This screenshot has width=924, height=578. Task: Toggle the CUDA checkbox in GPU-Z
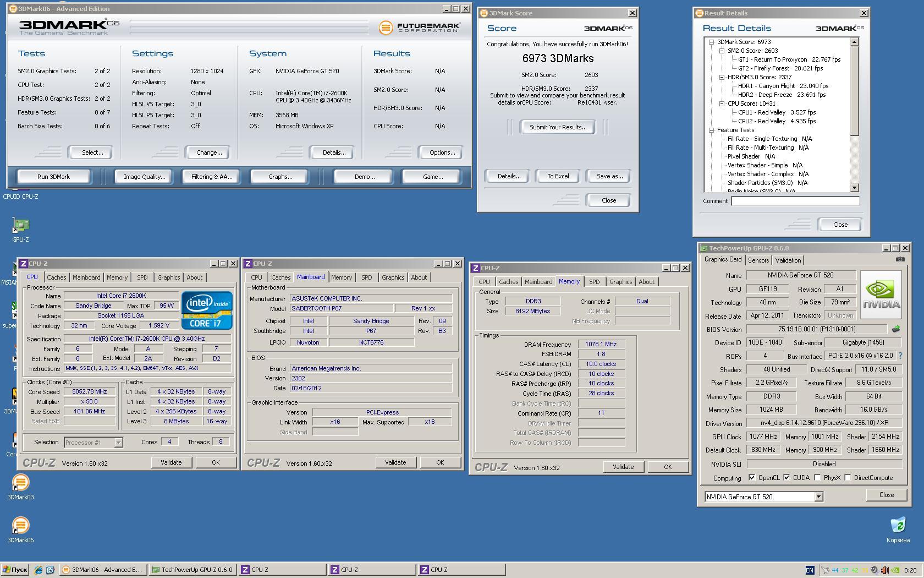[787, 478]
